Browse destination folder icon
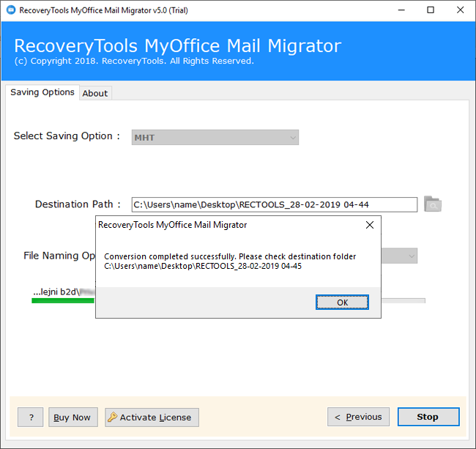Image resolution: width=476 pixels, height=449 pixels. (x=433, y=204)
